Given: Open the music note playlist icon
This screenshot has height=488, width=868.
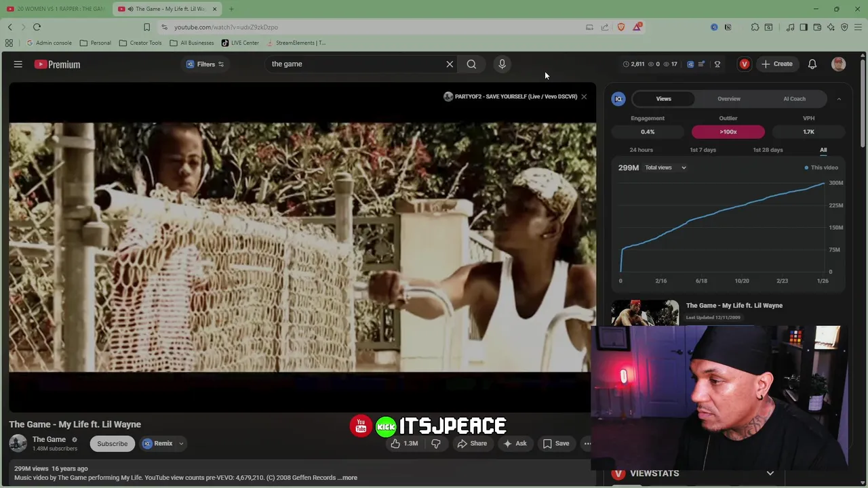Looking at the screenshot, I should pos(791,27).
